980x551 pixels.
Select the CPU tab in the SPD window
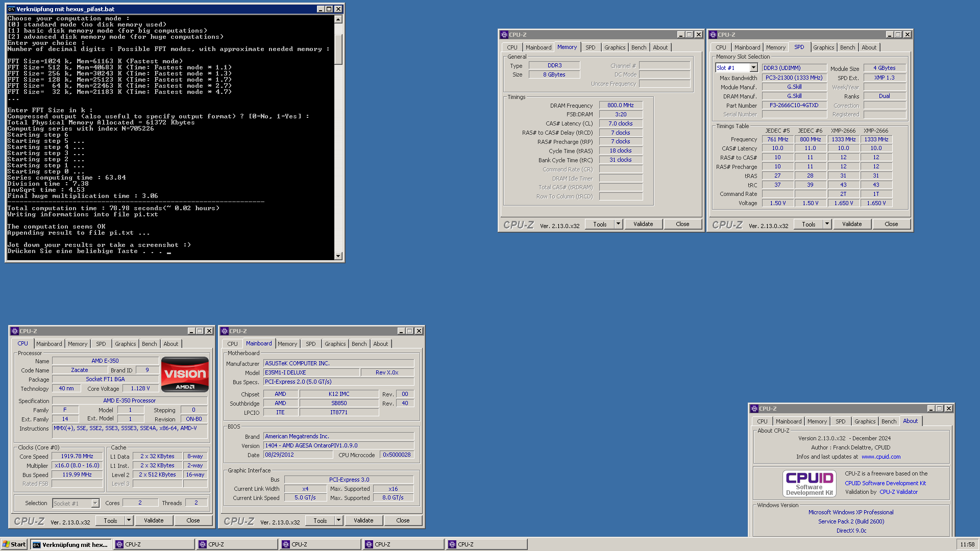[721, 47]
